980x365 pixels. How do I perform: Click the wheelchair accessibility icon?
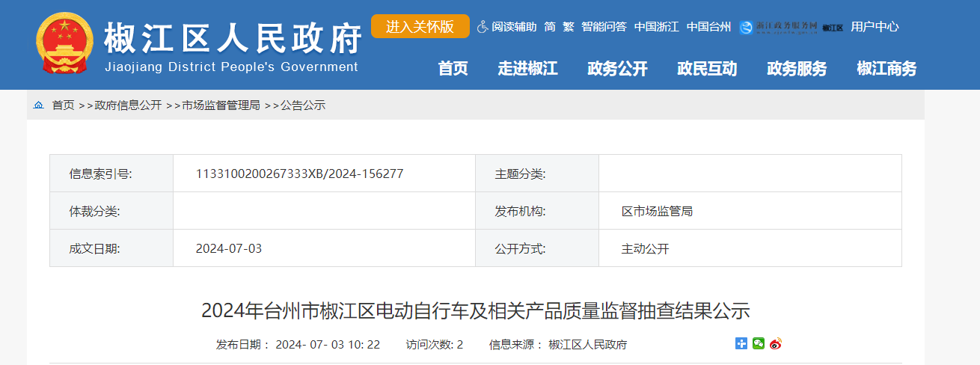coord(483,27)
